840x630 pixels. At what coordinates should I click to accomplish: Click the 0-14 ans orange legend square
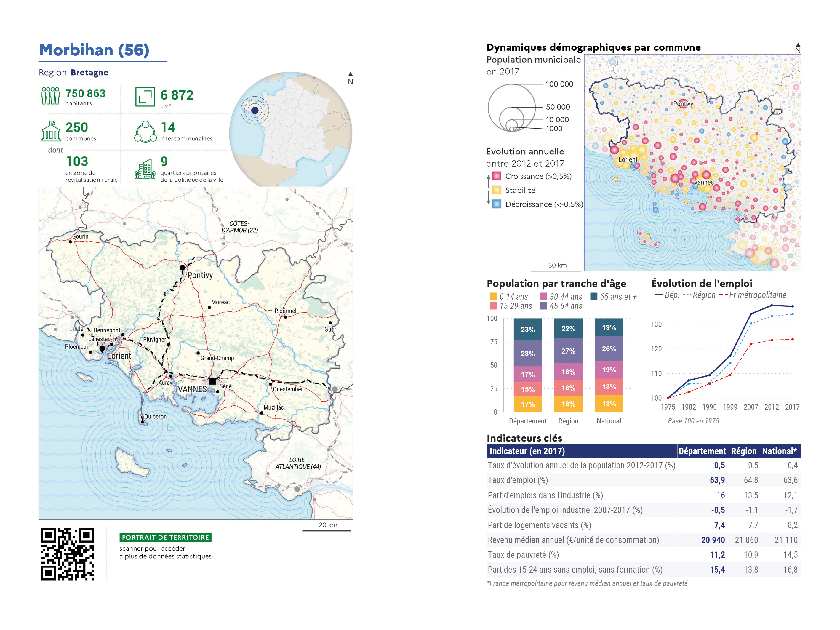(493, 297)
